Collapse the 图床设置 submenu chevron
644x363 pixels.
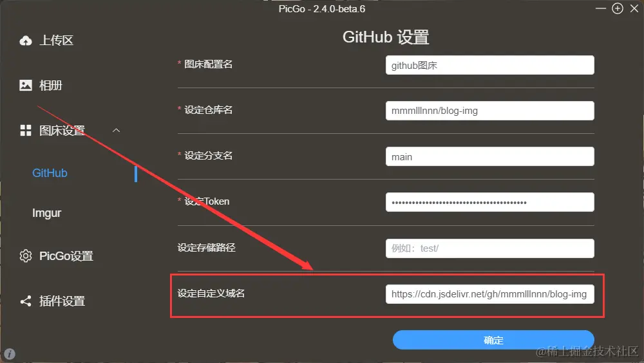tap(116, 130)
